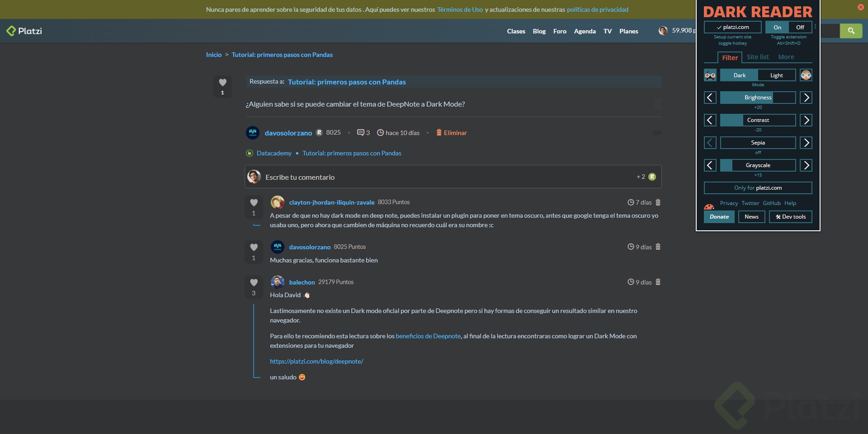Open the políticas de privacidad link

[597, 9]
